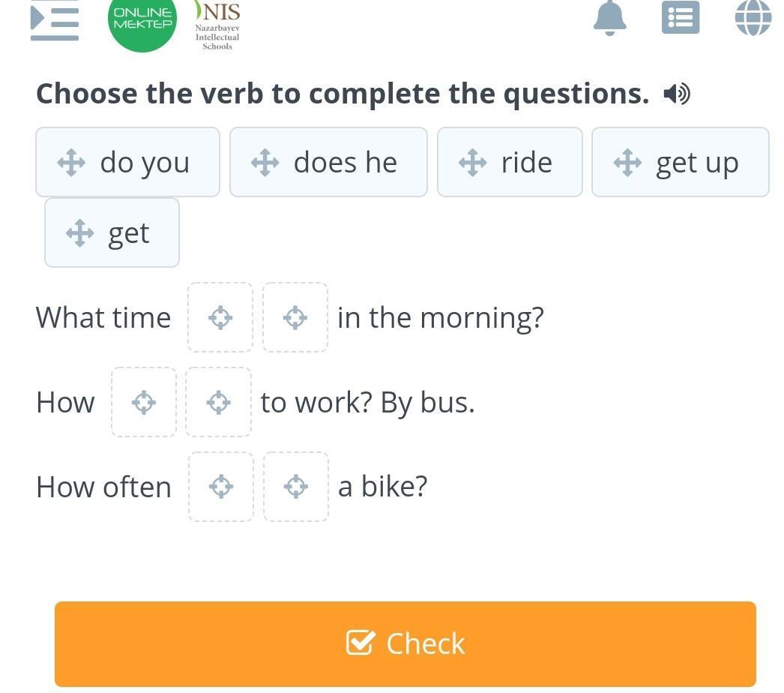Click the checkmark icon in Check button
The image size is (784, 693).
pos(361,643)
